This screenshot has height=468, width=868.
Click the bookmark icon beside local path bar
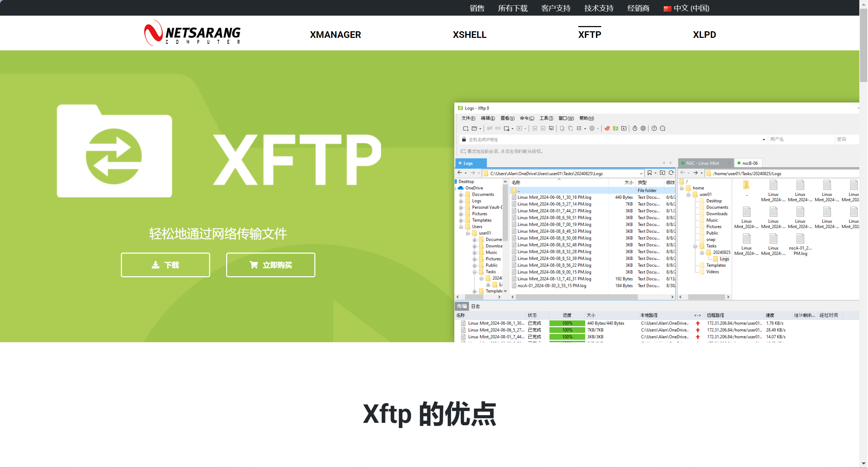pyautogui.click(x=650, y=173)
